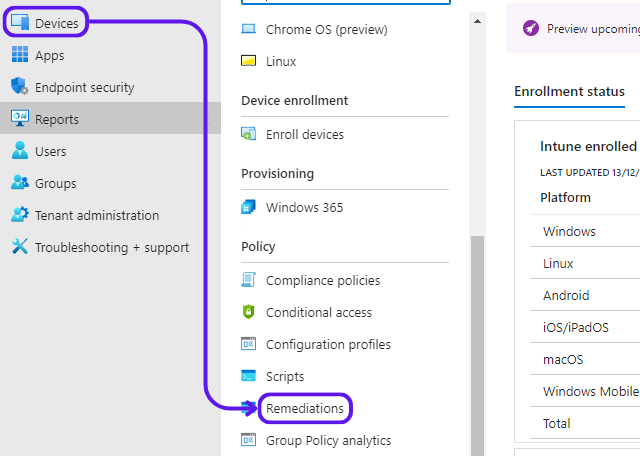Click Preview upcoming banner text
This screenshot has width=640, height=456.
point(593,29)
